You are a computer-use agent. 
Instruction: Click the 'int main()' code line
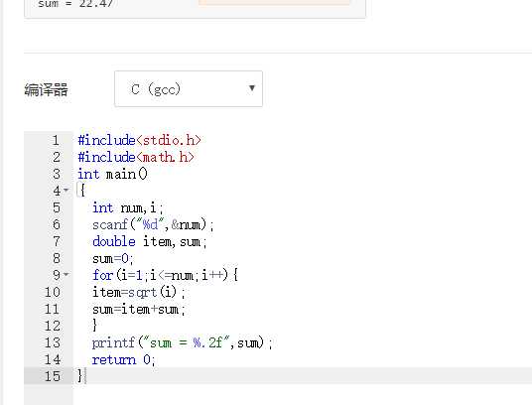click(112, 174)
